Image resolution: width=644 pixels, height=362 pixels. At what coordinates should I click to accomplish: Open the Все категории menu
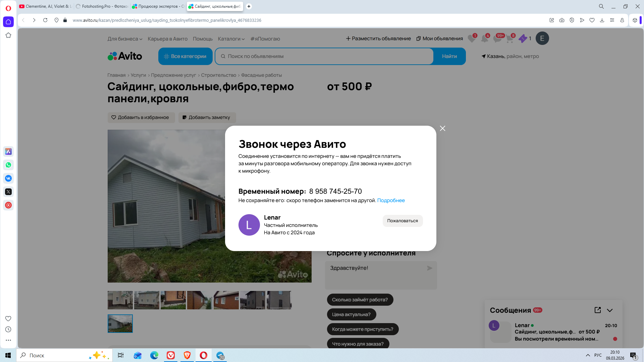[185, 56]
